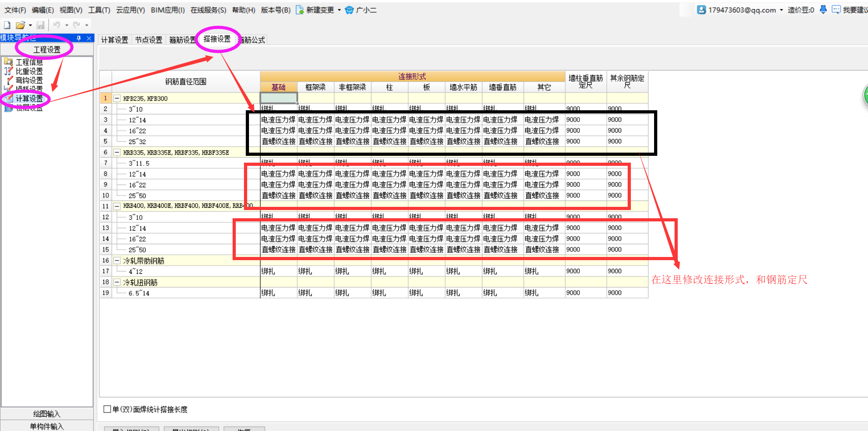This screenshot has width=868, height=431.
Task: Click the Open folder icon in toolbar
Action: pyautogui.click(x=20, y=25)
